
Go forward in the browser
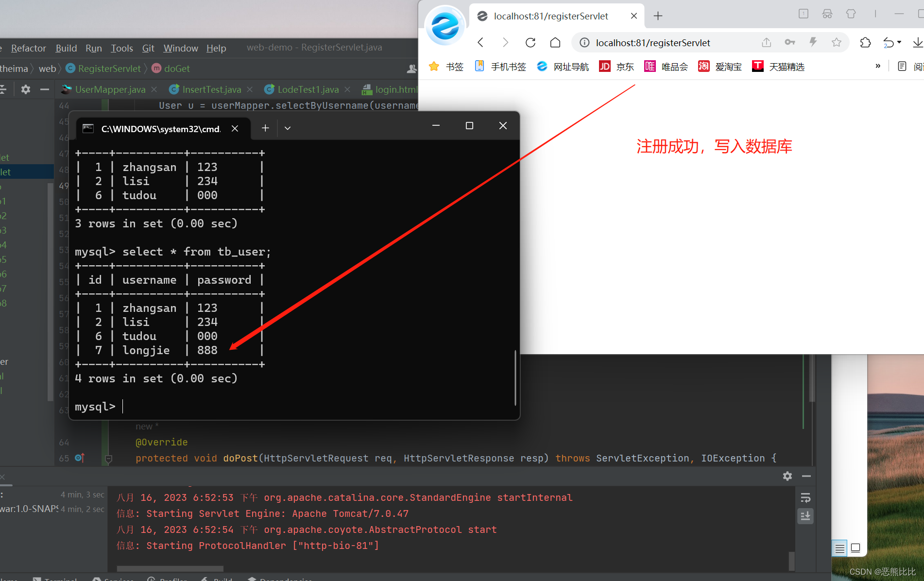coord(505,43)
